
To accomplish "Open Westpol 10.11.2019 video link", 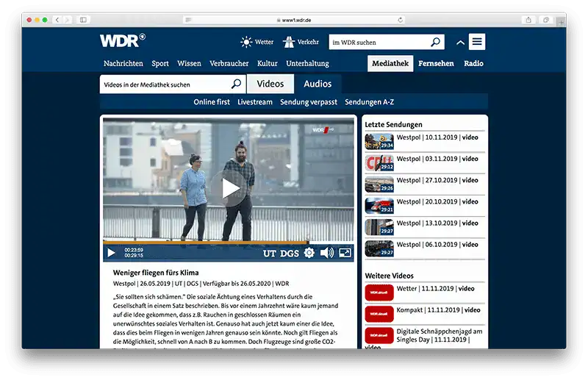I will tap(437, 137).
